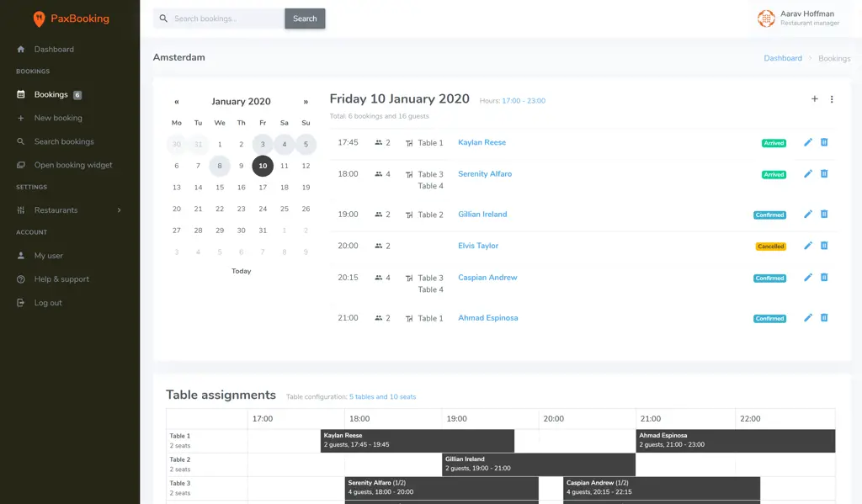The width and height of the screenshot is (862, 504).
Task: Select Search bookings in the sidebar
Action: click(x=66, y=141)
